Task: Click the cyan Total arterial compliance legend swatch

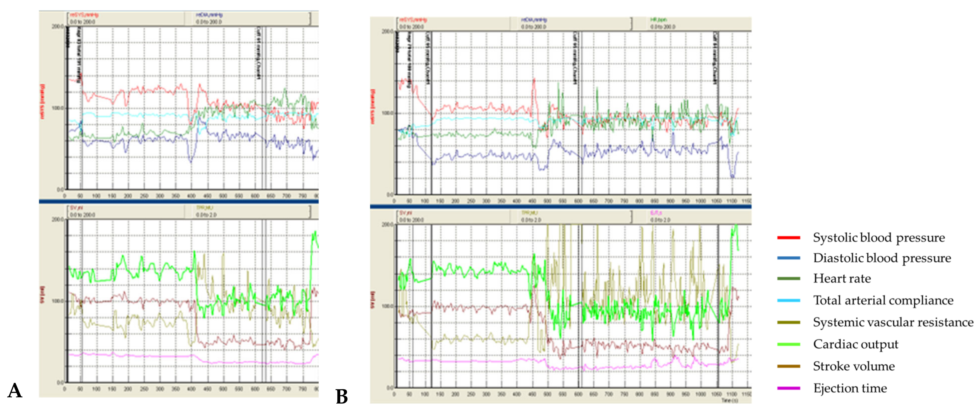Action: point(788,301)
